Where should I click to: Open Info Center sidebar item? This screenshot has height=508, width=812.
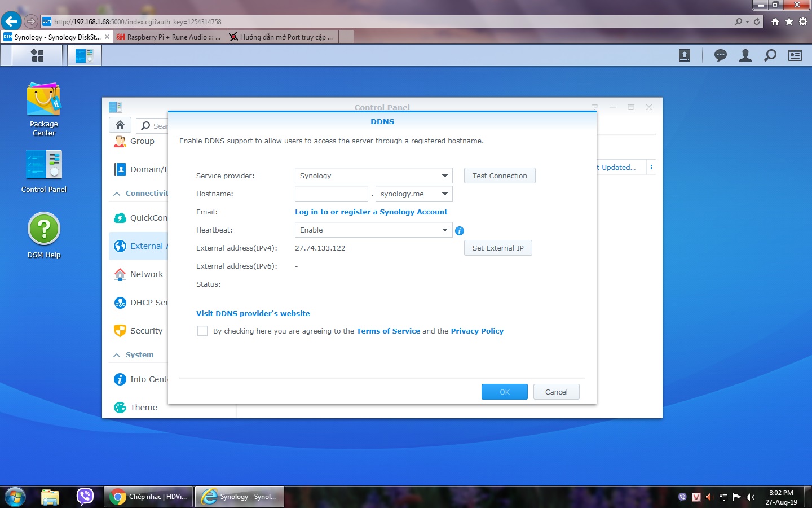click(139, 379)
